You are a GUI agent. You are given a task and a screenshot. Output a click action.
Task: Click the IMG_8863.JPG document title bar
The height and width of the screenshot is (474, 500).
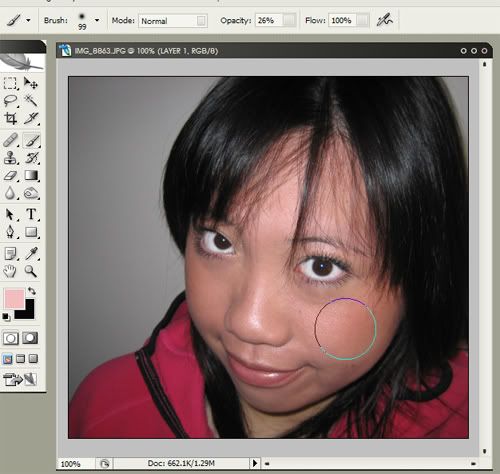click(x=273, y=51)
